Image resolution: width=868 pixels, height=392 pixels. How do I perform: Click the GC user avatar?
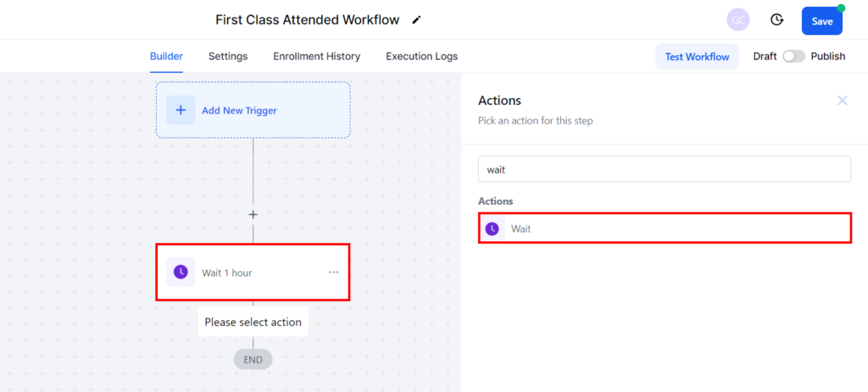click(x=738, y=20)
